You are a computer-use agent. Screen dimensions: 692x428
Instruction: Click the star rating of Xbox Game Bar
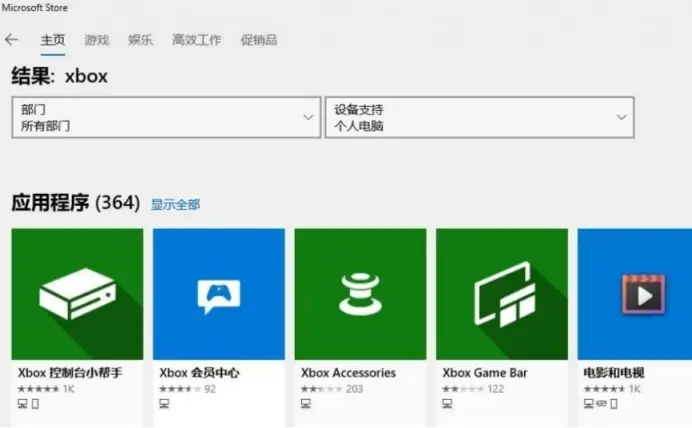tap(463, 389)
